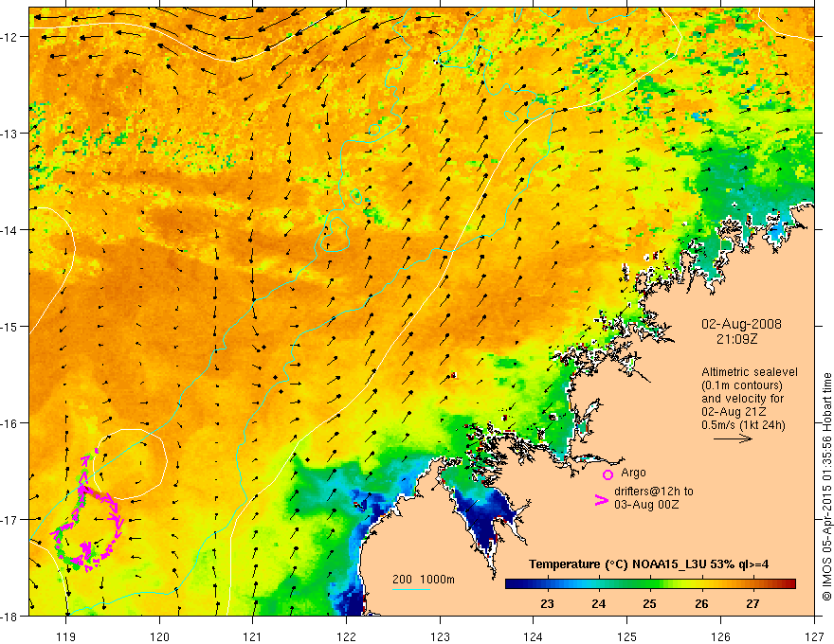Click the magenta Argo circle legend symbol

click(607, 474)
